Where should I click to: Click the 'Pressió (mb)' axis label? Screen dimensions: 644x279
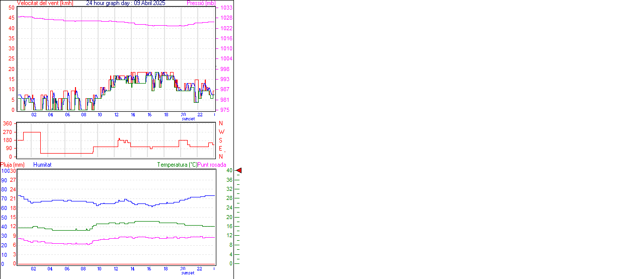point(201,3)
